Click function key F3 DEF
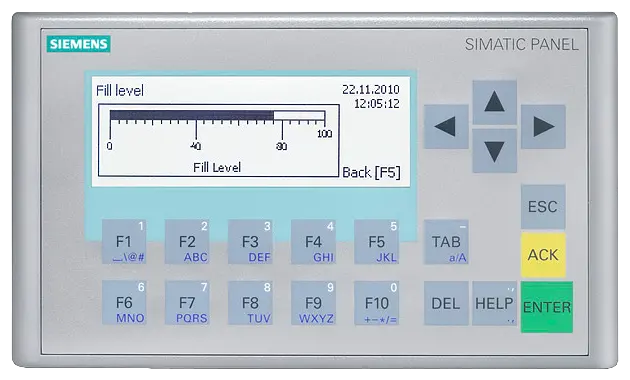The width and height of the screenshot is (630, 380). pos(250,242)
